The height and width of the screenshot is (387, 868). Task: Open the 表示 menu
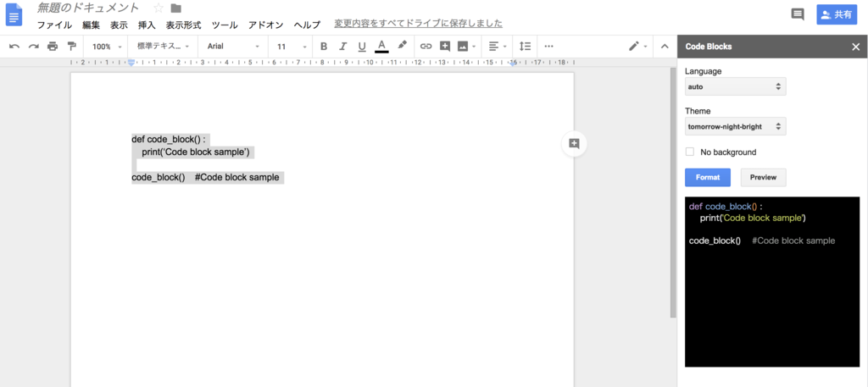coord(119,25)
